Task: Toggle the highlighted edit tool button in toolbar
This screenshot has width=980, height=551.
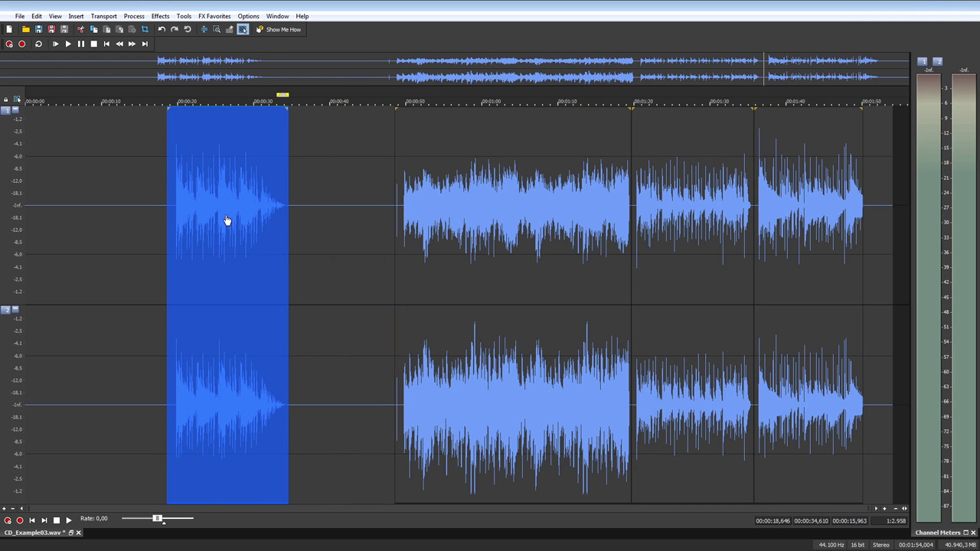Action: pos(243,29)
